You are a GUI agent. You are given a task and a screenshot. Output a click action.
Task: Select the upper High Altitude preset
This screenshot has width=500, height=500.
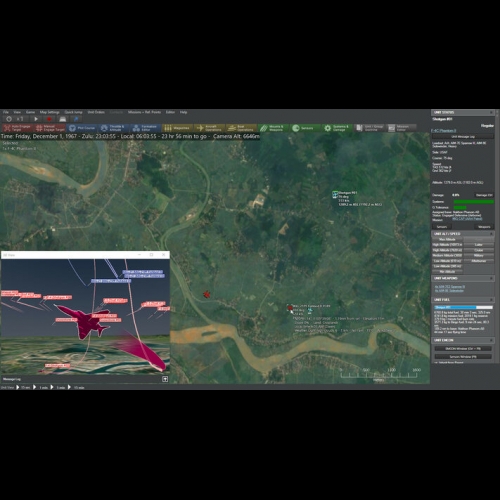point(447,245)
